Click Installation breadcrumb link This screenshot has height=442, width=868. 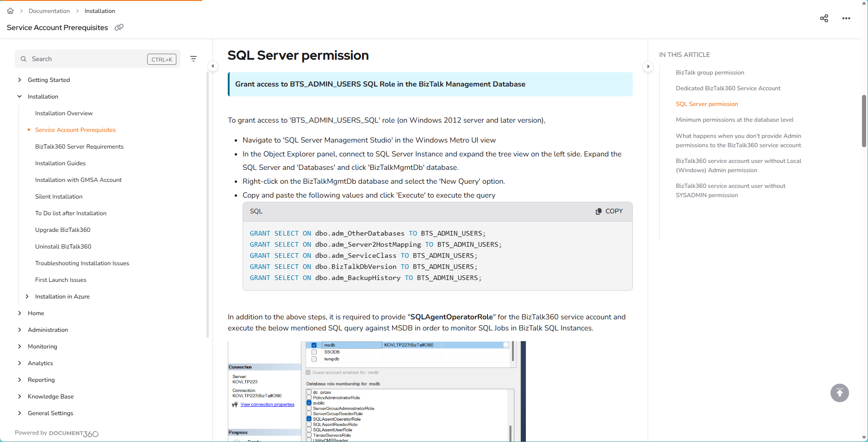pos(100,11)
